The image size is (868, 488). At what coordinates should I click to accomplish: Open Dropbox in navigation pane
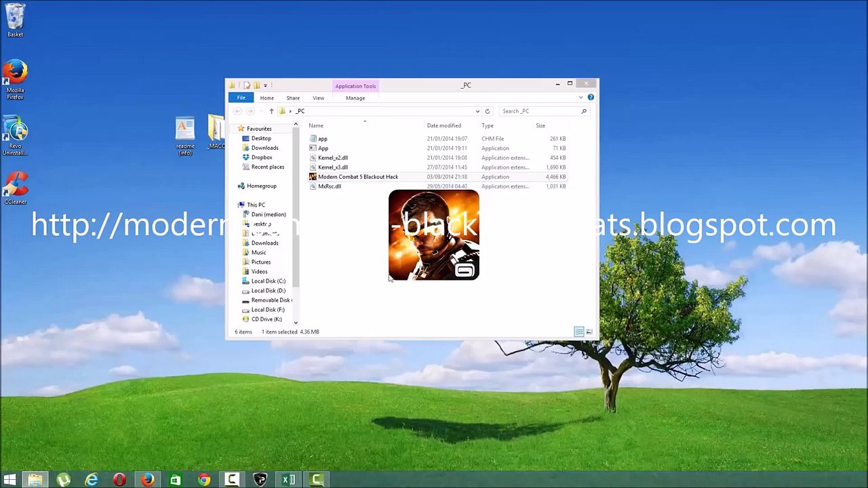click(262, 157)
